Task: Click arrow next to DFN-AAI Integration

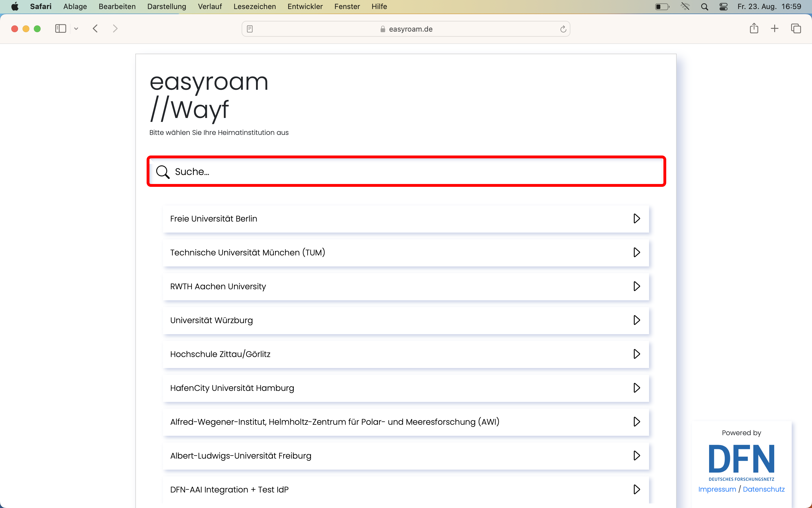Action: pos(637,490)
